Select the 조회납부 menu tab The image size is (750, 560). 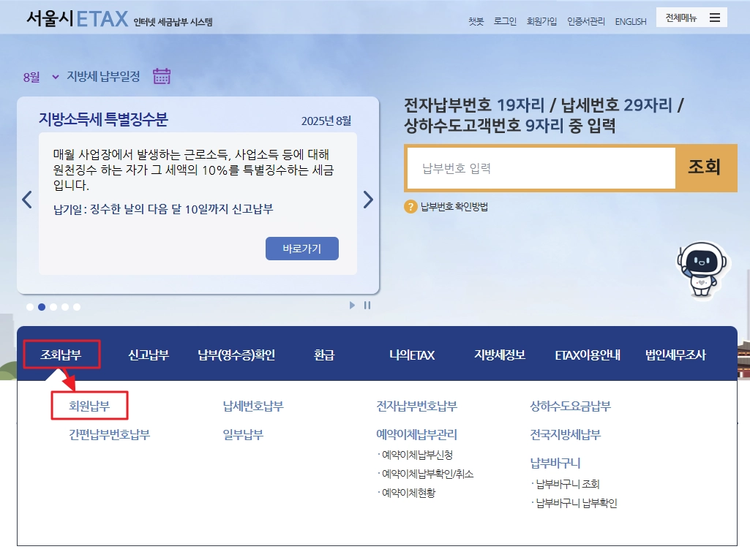[61, 355]
